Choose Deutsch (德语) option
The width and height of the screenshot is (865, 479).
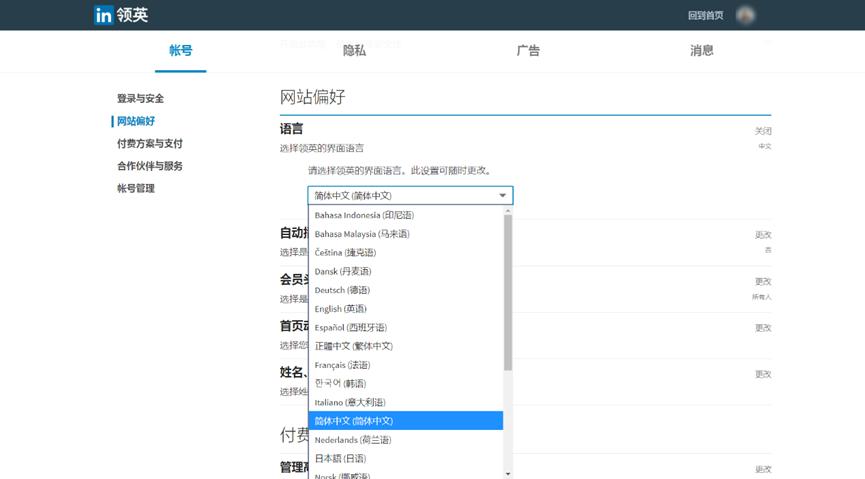click(405, 290)
